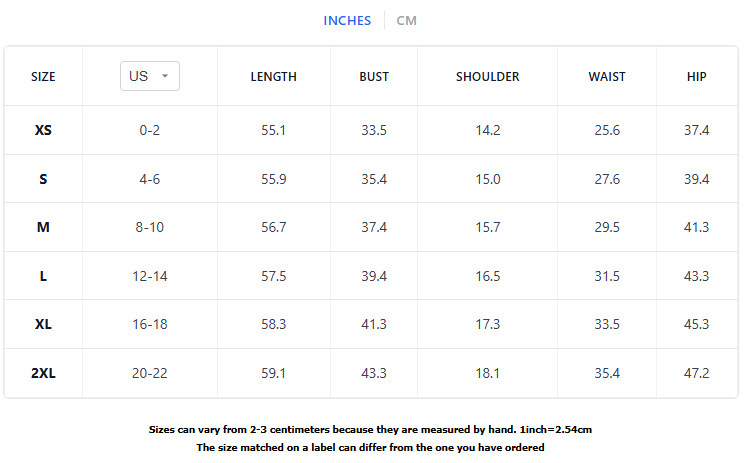Click the 8-10 US size cell
Viewport: 746px width, 463px height.
(149, 227)
